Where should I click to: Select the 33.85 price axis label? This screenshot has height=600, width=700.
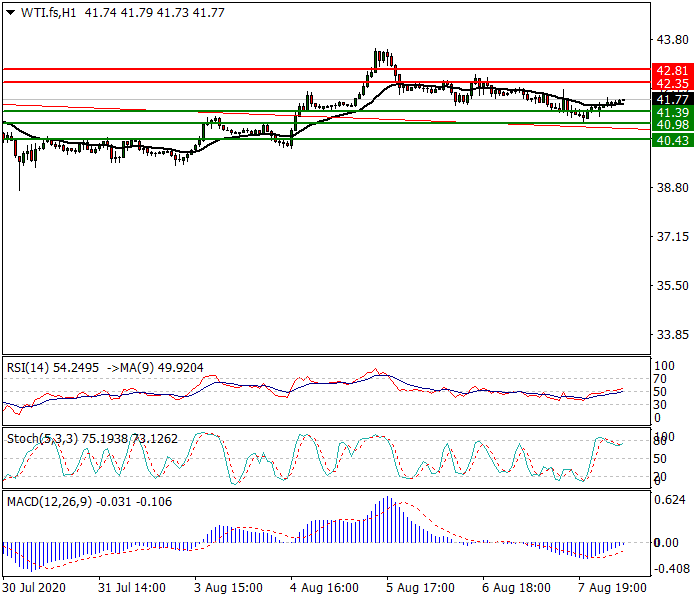[672, 334]
